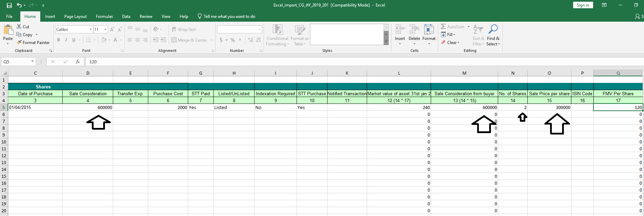Viewport: 644px width, 216px height.
Task: Click the Undo arrow
Action: pos(19,5)
